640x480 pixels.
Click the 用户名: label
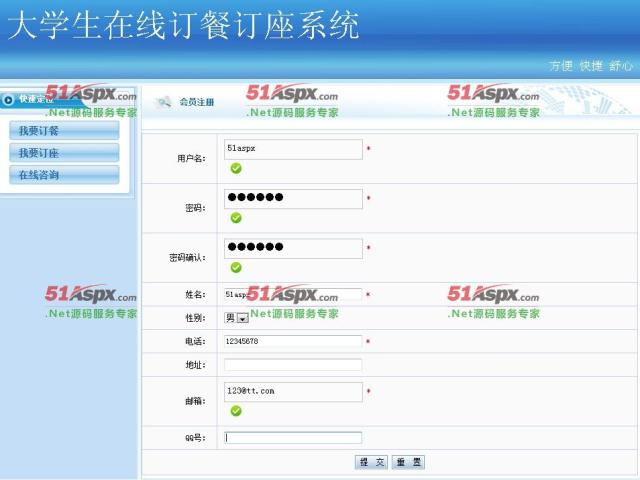(x=191, y=158)
